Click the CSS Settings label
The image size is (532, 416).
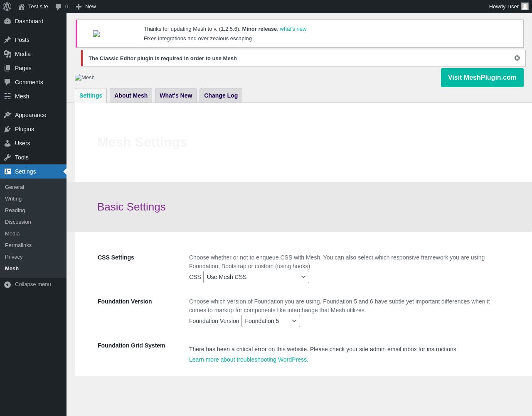point(116,257)
